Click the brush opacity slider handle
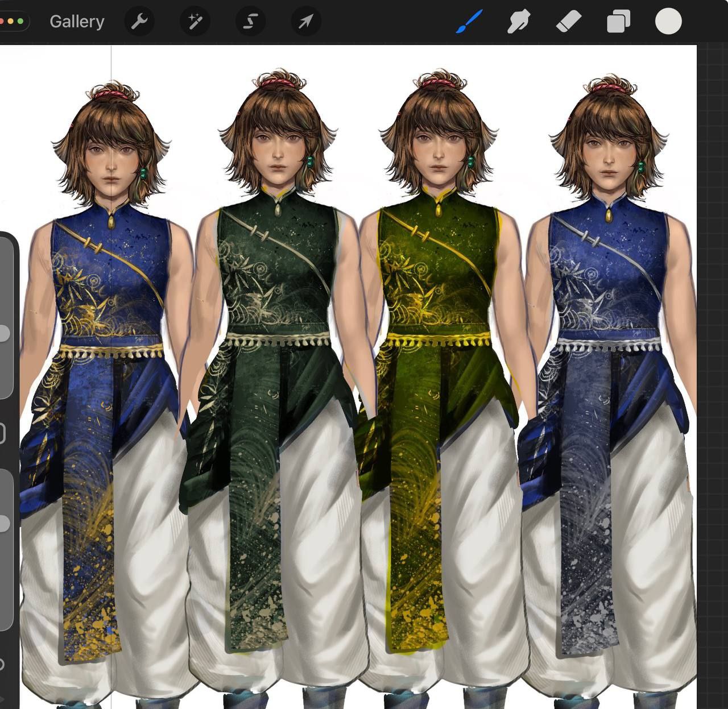 (3, 523)
